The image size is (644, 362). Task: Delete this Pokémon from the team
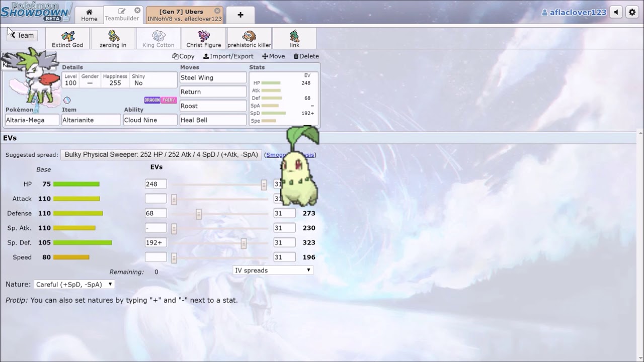tap(306, 56)
